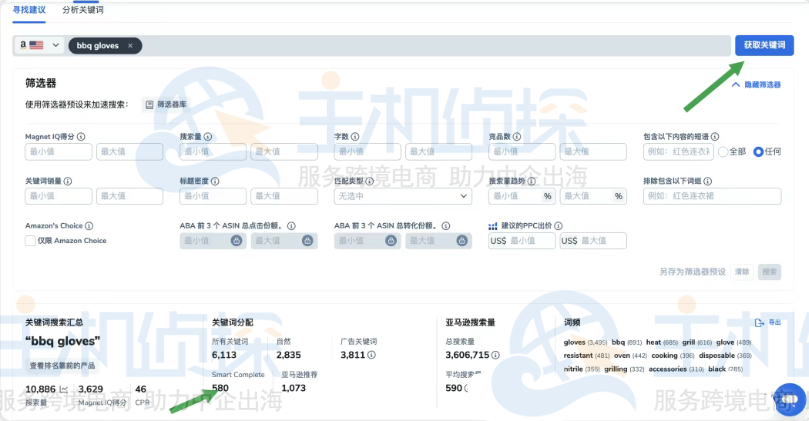
Task: Focus the 搜索量 最小值 field
Action: coord(213,152)
